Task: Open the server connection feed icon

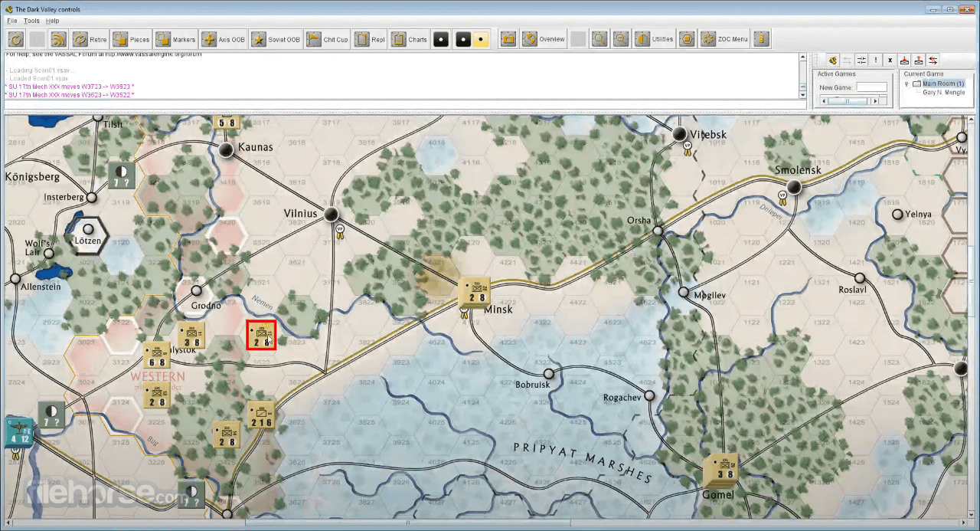Action: 59,39
